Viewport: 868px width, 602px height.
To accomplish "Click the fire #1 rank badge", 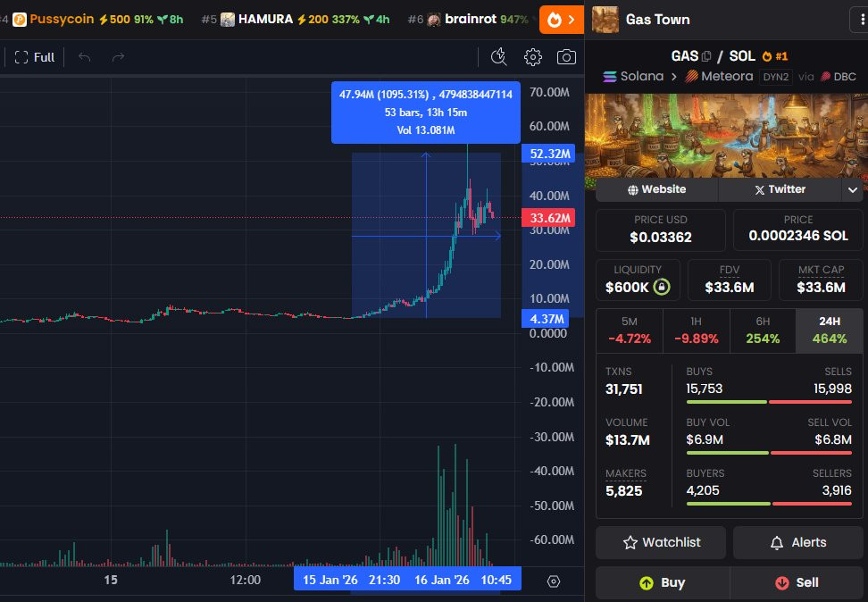I will click(x=774, y=56).
